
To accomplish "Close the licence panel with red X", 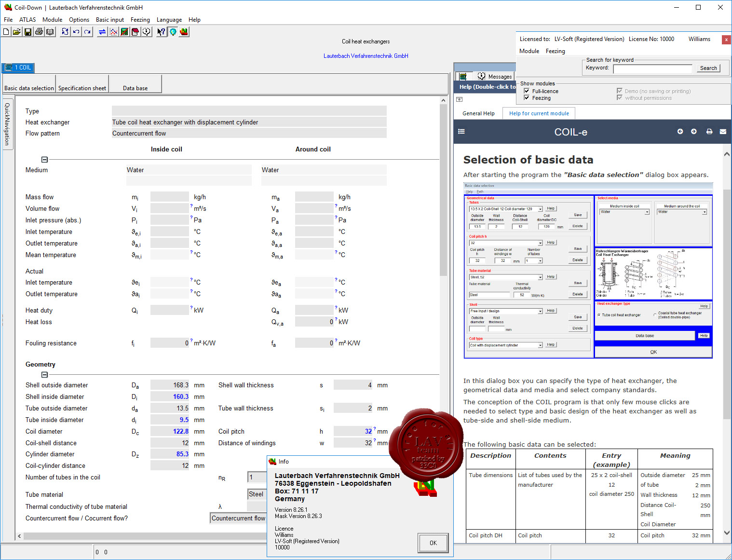I will (726, 40).
